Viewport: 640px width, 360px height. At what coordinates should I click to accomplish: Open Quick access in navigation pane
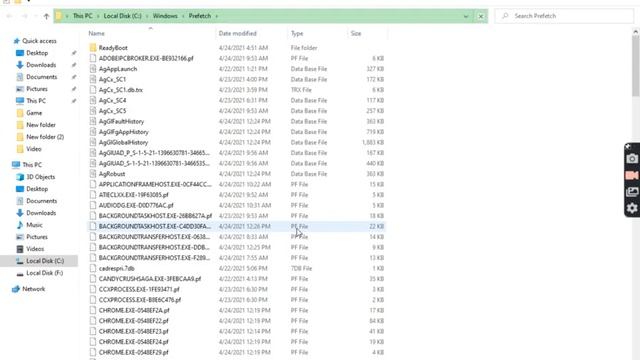pyautogui.click(x=39, y=41)
